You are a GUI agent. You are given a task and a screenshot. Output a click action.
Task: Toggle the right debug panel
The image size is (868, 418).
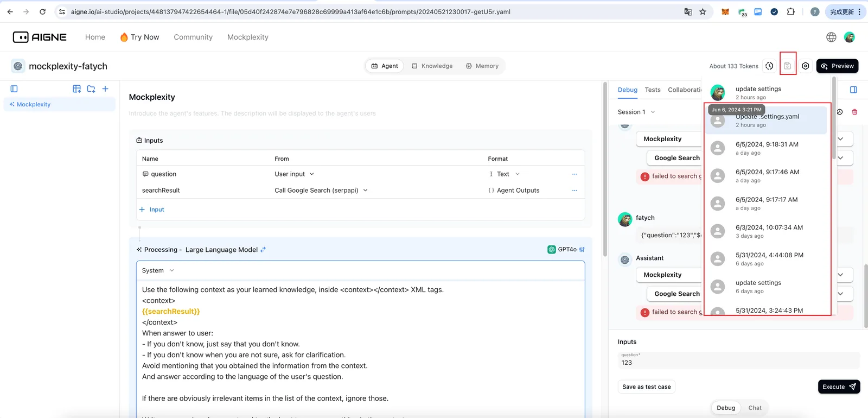853,90
